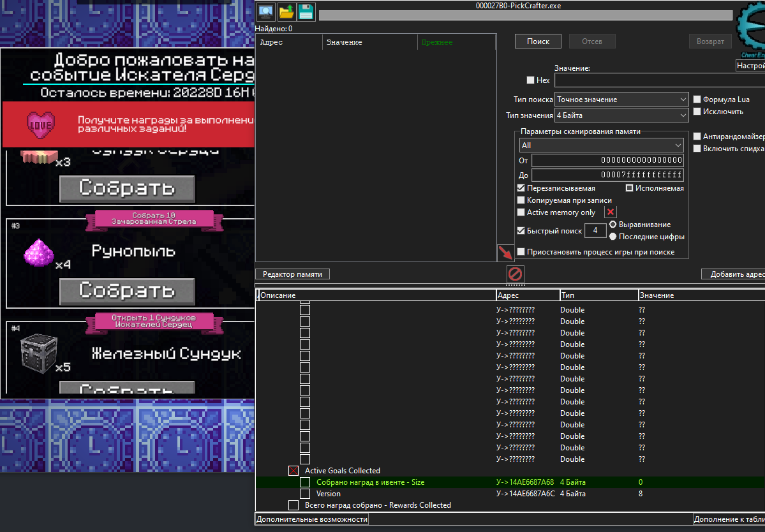
Task: Click the До end address field
Action: pyautogui.click(x=607, y=175)
